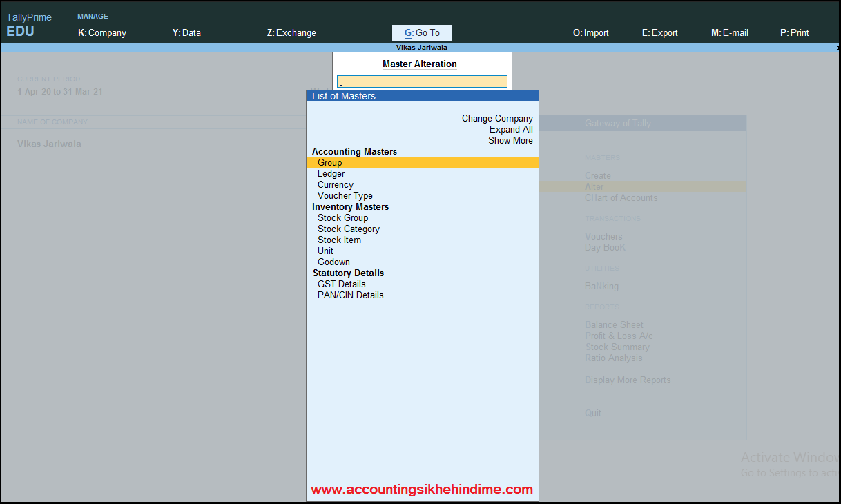Image resolution: width=841 pixels, height=504 pixels.
Task: Select Godown under Inventory Masters
Action: (x=333, y=262)
